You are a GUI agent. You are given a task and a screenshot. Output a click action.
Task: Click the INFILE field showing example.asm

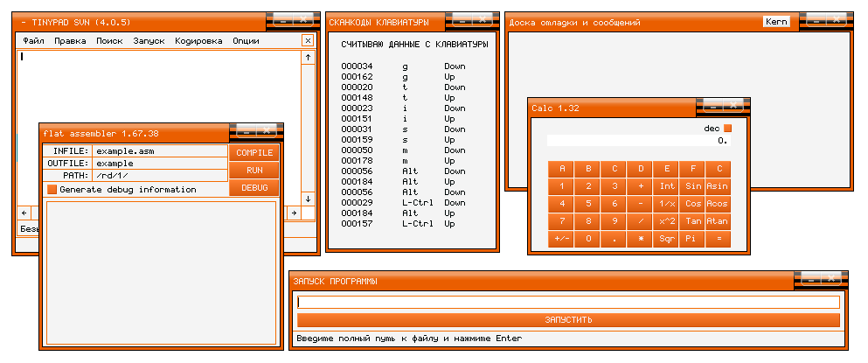[159, 151]
